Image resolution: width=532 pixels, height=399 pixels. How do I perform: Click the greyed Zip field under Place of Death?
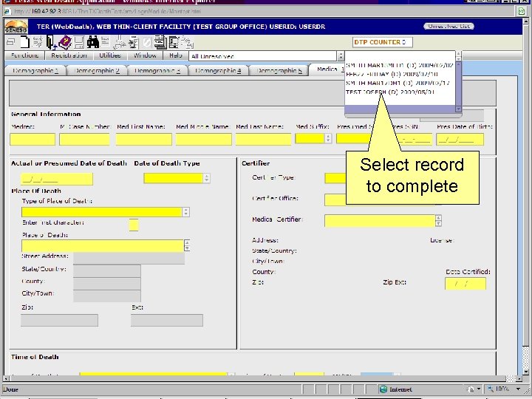point(59,320)
